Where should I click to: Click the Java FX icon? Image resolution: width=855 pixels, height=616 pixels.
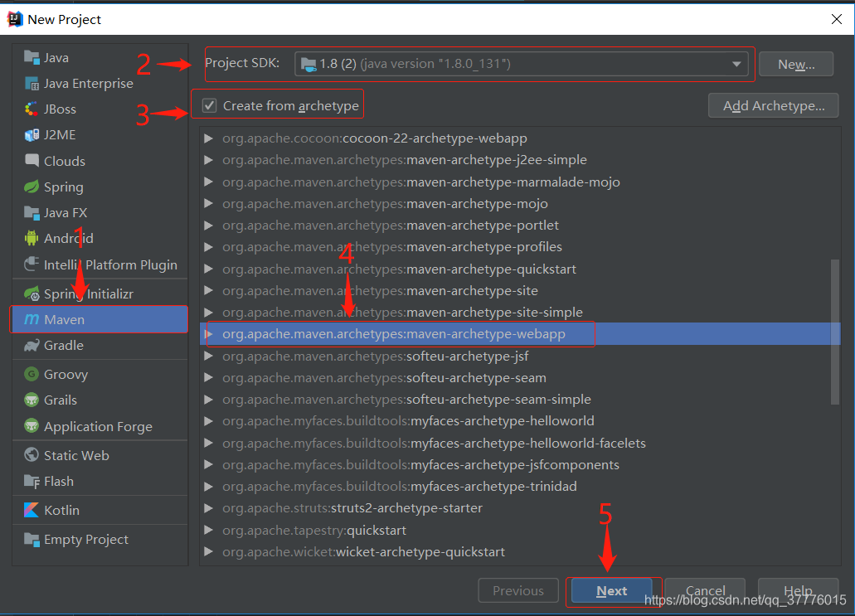click(x=32, y=212)
